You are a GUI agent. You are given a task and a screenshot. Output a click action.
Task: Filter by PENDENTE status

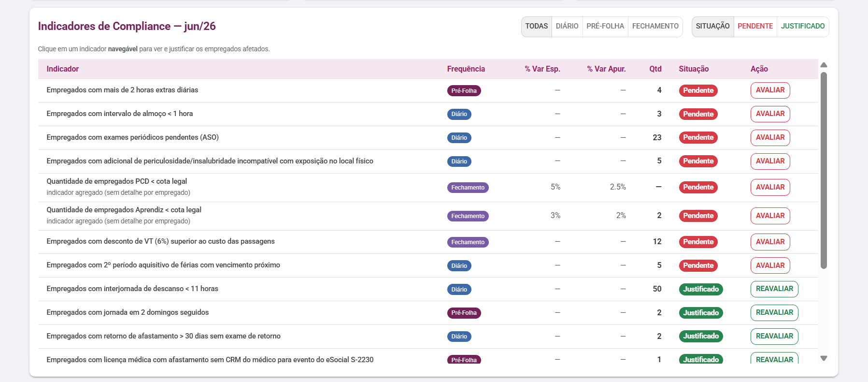(755, 27)
